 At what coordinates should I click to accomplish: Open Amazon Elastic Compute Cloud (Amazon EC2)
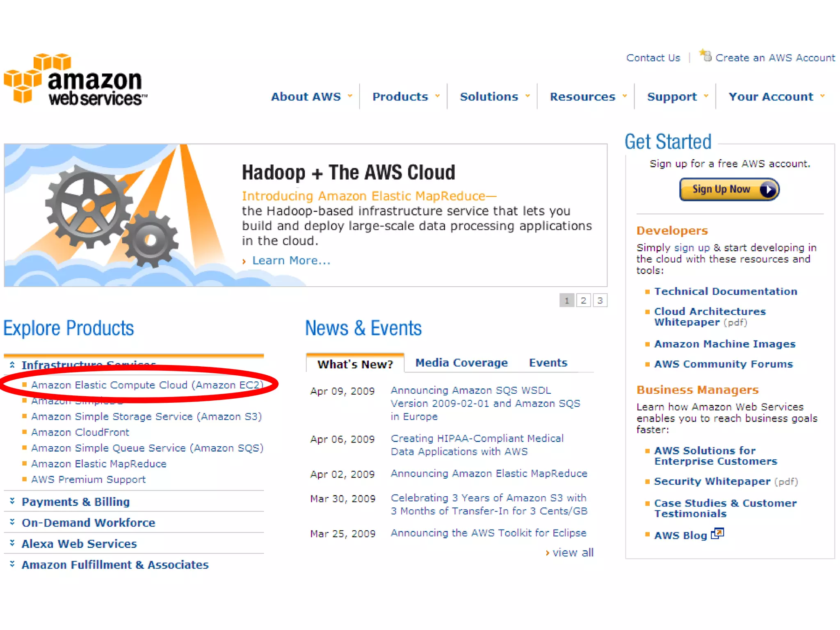(147, 385)
